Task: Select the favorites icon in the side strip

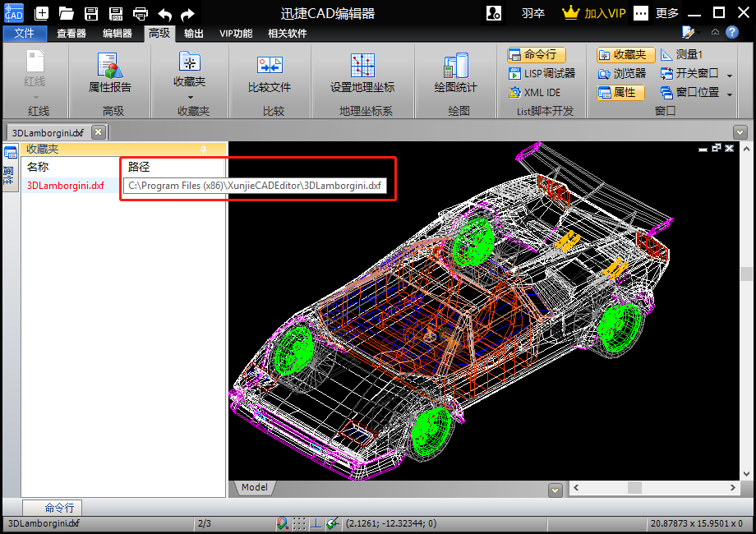Action: (11, 154)
